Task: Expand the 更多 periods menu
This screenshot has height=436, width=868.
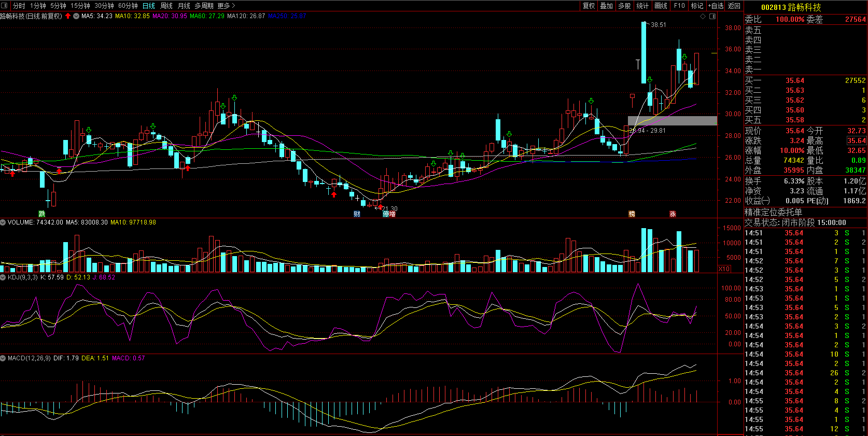Action: click(226, 6)
